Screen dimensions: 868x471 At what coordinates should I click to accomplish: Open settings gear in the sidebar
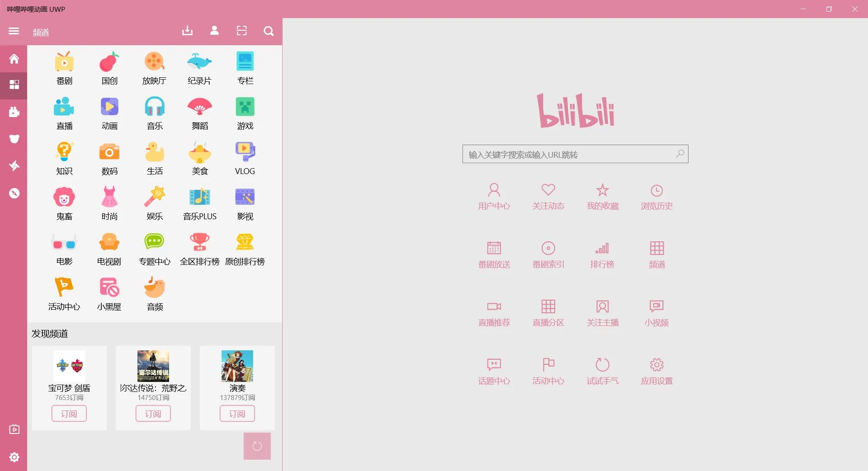14,457
